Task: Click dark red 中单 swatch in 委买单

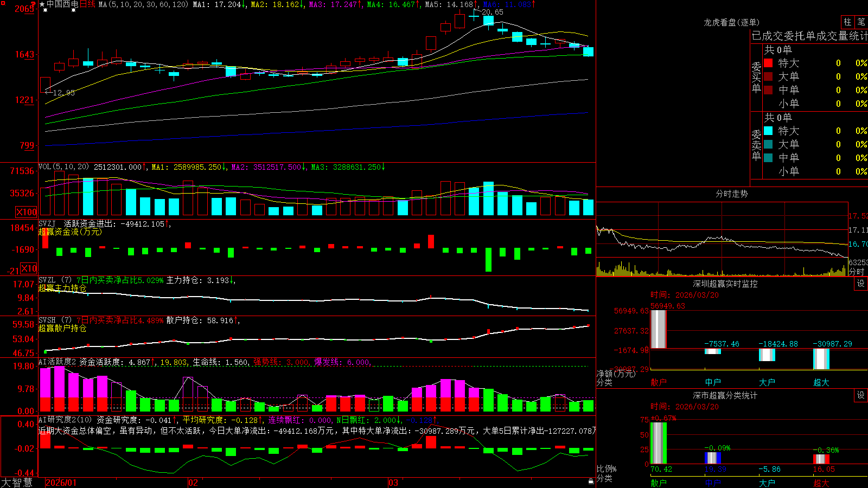Action: (x=768, y=90)
